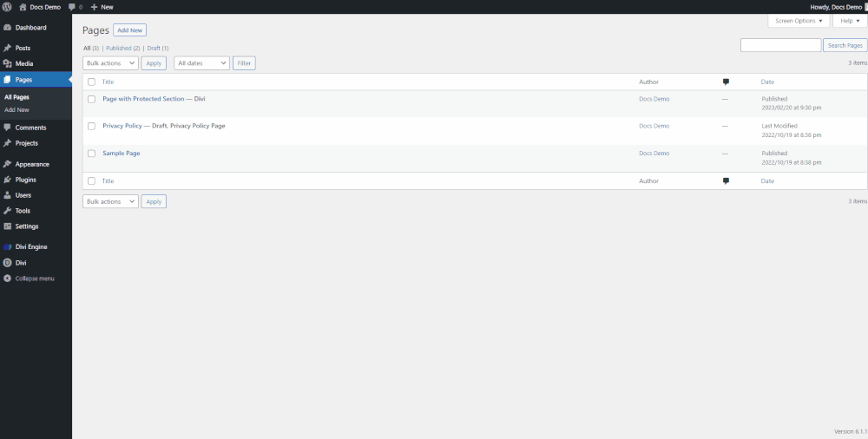The height and width of the screenshot is (439, 868).
Task: Click the Add New button beside Pages heading
Action: tap(129, 30)
